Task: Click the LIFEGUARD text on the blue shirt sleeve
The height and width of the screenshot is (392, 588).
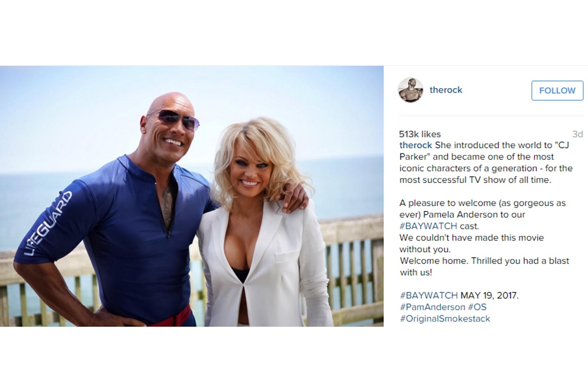Action: [48, 223]
